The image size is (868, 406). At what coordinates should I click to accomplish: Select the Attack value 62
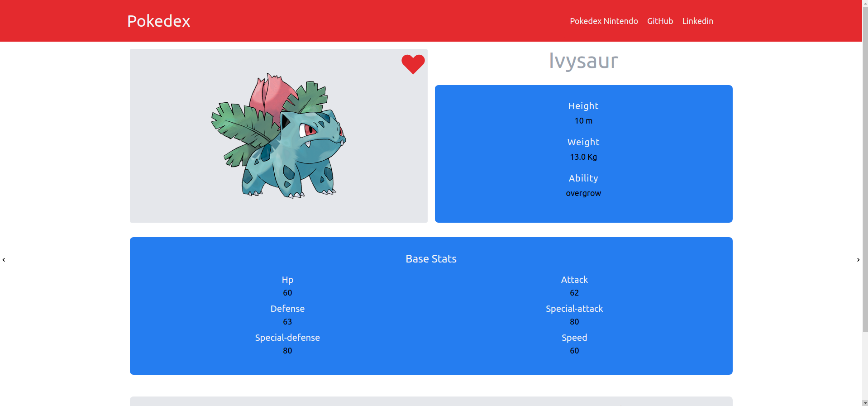574,293
